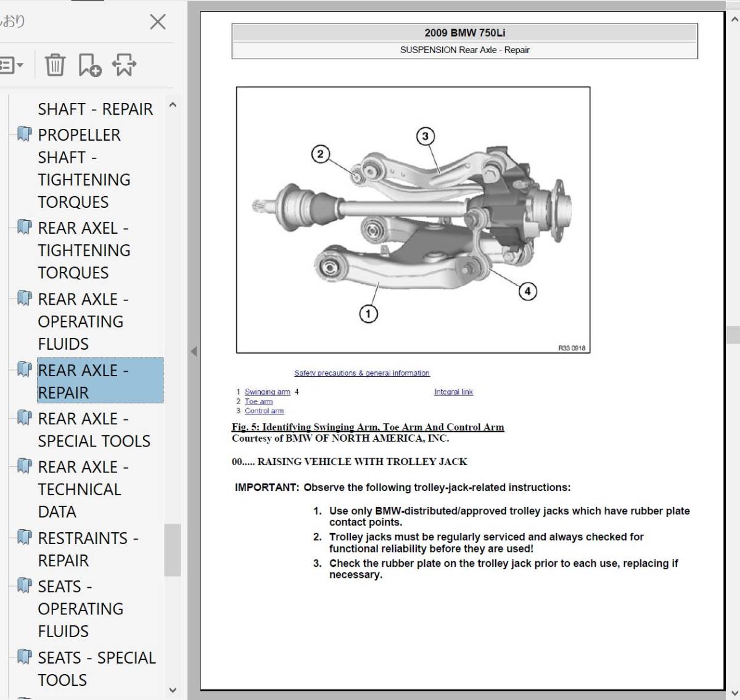Close the bookmarks panel
The image size is (740, 700).
[x=158, y=22]
